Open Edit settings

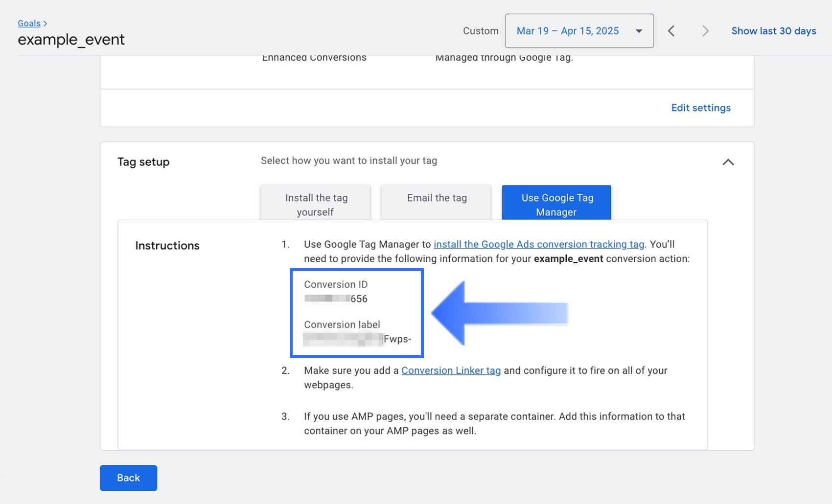tap(700, 108)
